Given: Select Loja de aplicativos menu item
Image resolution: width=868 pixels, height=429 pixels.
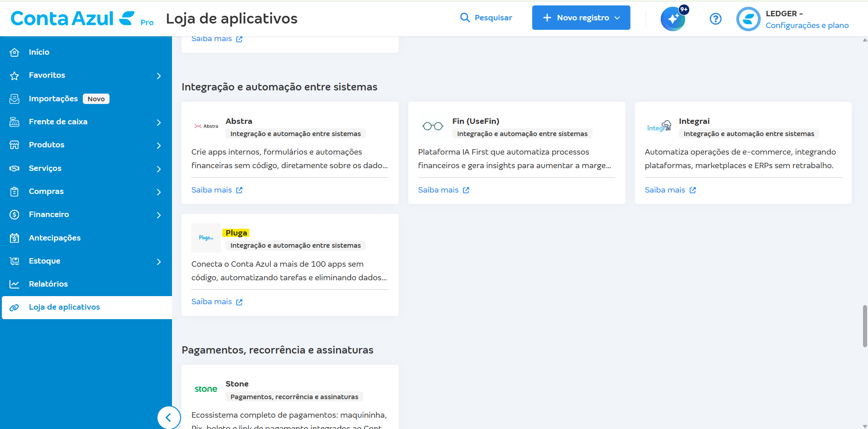Looking at the screenshot, I should (x=87, y=307).
